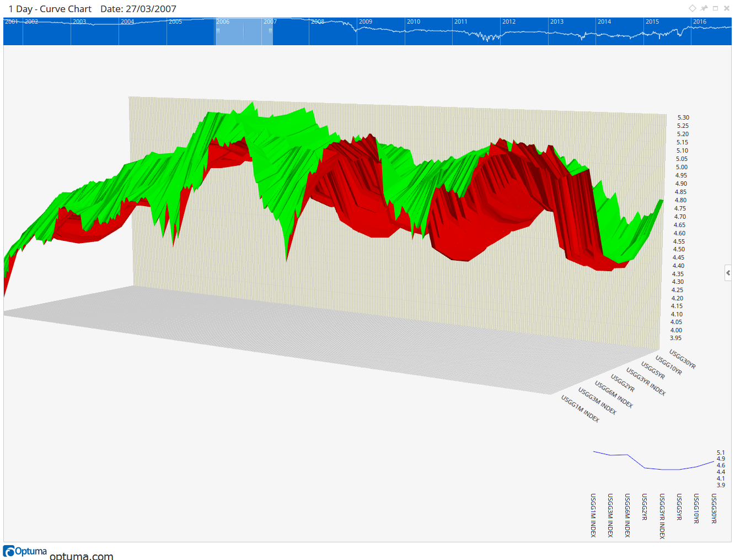Open the optuma.com link
The height and width of the screenshot is (560, 735).
[x=82, y=556]
